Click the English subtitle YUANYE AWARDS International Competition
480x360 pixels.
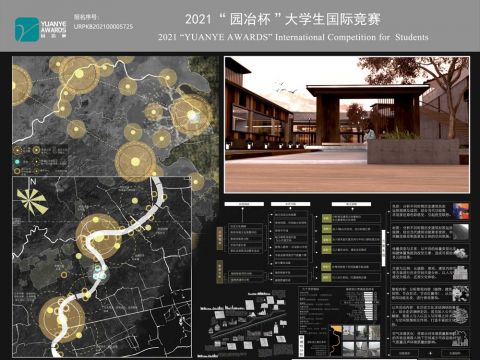293,37
